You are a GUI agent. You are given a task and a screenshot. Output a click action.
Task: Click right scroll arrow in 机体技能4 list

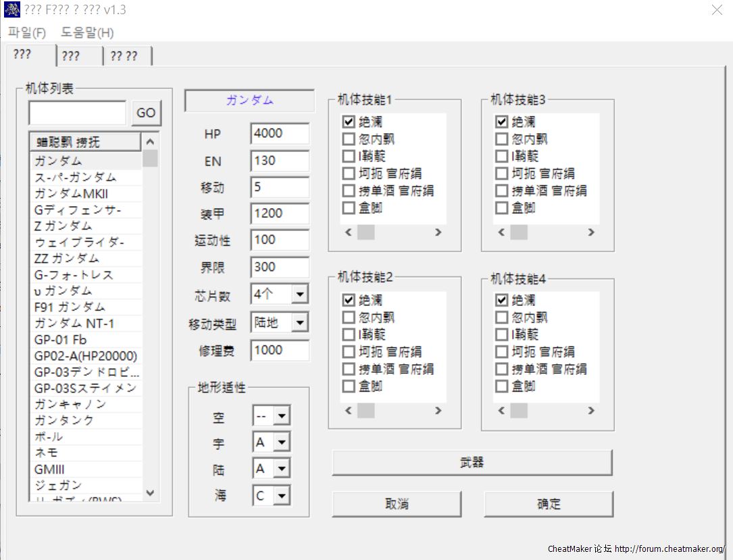[x=591, y=411]
